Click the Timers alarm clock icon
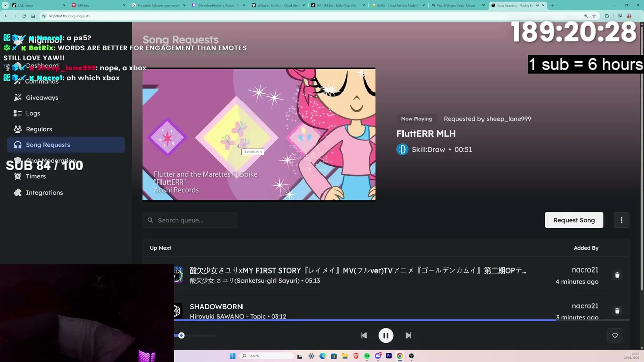This screenshot has height=362, width=644. pyautogui.click(x=18, y=176)
